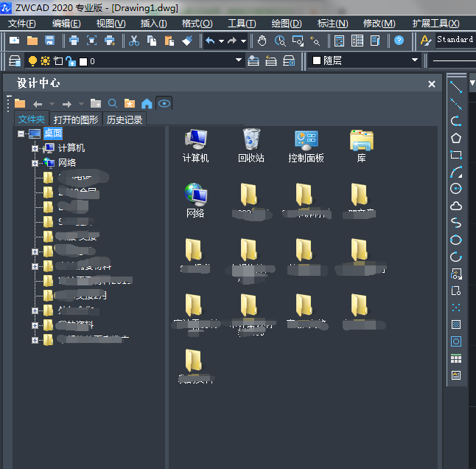Toggle the layer lock icon
The image size is (476, 469).
click(x=71, y=61)
